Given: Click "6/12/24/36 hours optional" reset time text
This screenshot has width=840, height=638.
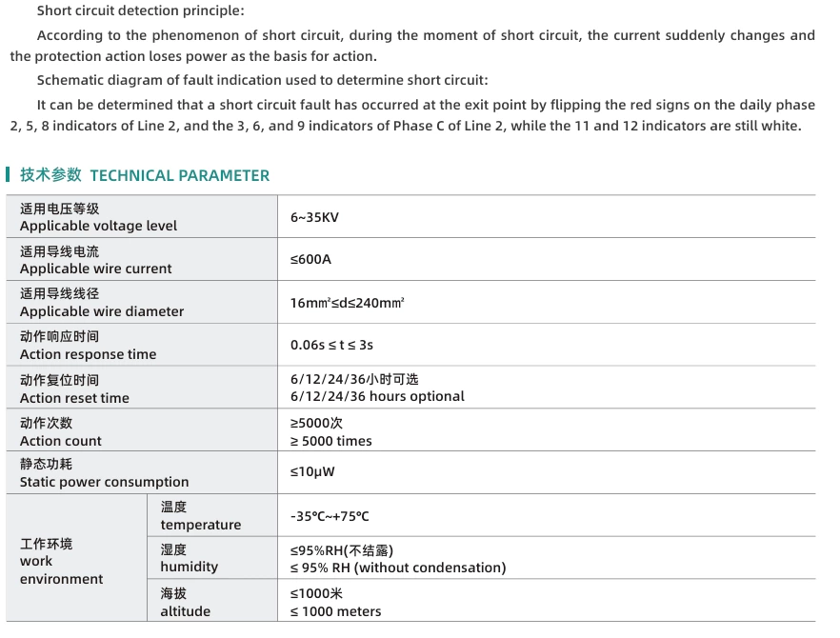Looking at the screenshot, I should (377, 396).
